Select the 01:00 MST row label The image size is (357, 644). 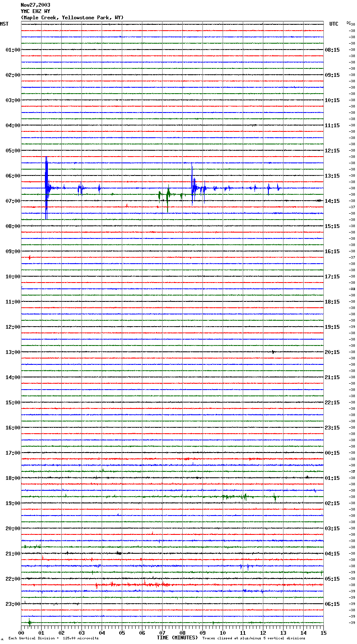13,50
